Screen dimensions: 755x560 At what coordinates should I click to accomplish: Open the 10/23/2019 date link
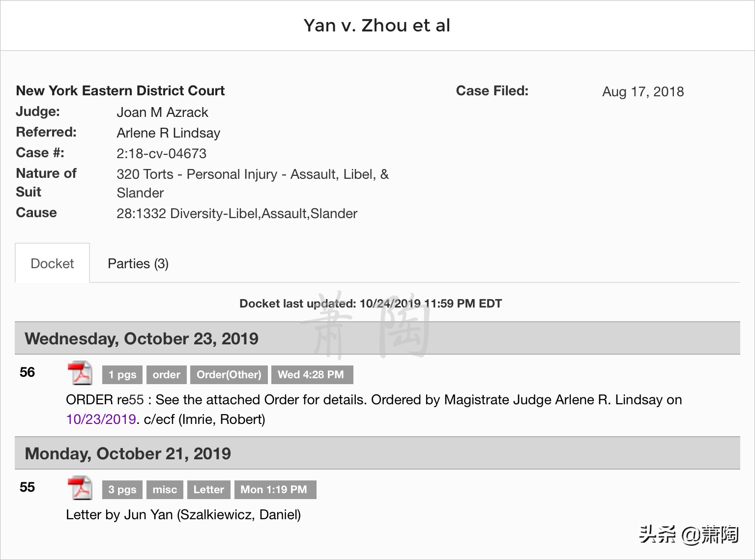pos(101,419)
